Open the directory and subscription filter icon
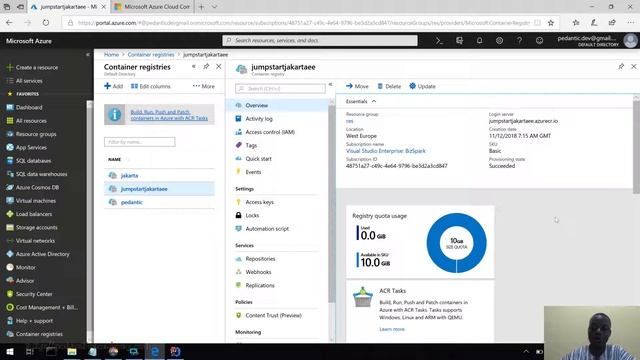This screenshot has width=640, height=360. tap(459, 40)
